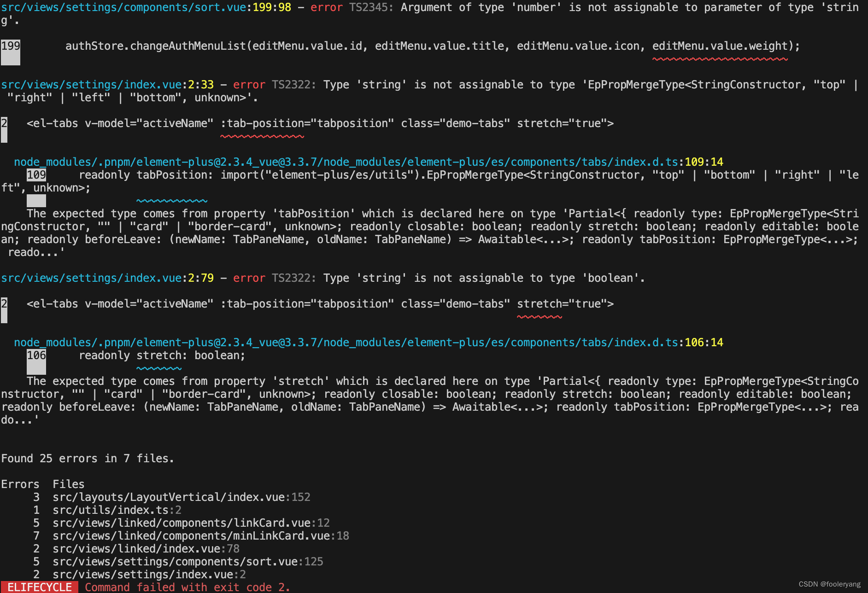Image resolution: width=868 pixels, height=593 pixels.
Task: Open src/views/linked/index.vue:78 in summary
Action: pos(146,549)
